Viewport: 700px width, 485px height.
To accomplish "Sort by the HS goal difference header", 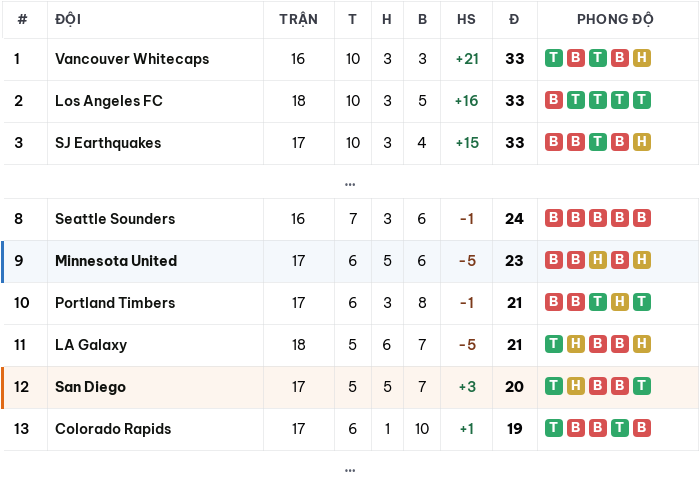I will (466, 19).
